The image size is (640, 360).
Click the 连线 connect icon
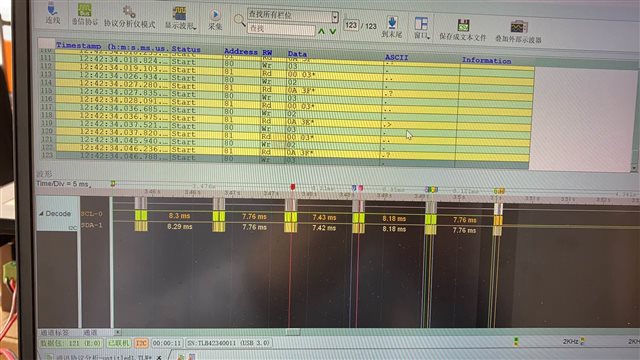tap(53, 9)
